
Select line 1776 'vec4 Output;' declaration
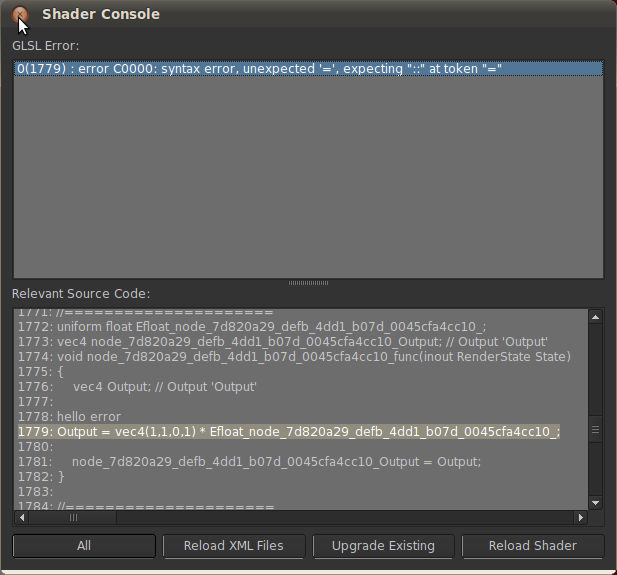coord(137,387)
